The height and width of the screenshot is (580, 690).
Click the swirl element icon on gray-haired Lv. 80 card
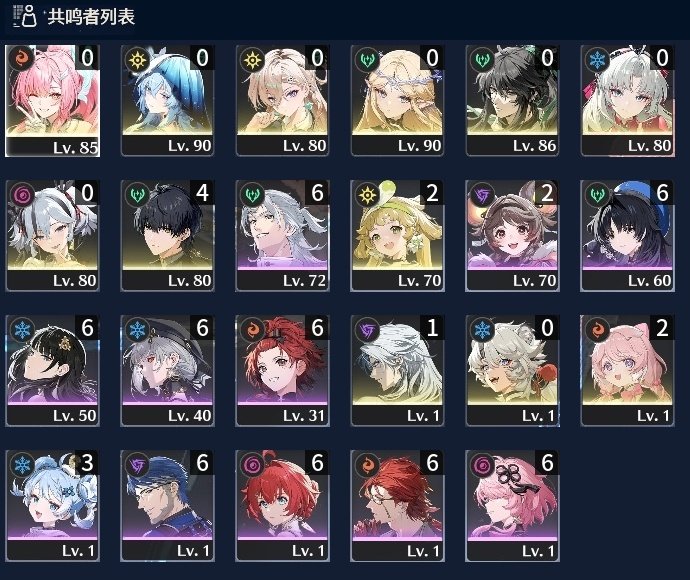(22, 194)
